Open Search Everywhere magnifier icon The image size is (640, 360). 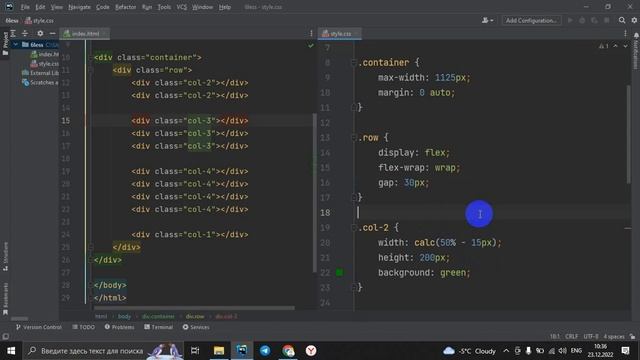622,20
